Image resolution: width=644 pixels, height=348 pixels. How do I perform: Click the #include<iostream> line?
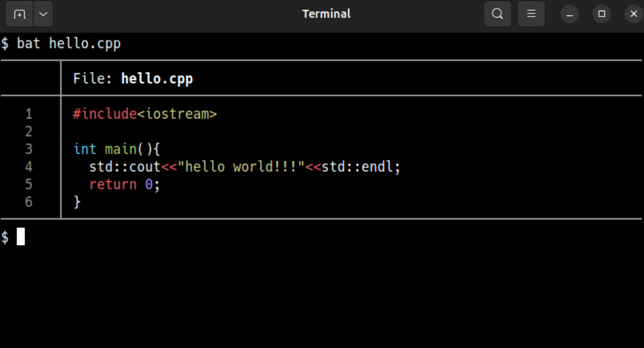(145, 114)
